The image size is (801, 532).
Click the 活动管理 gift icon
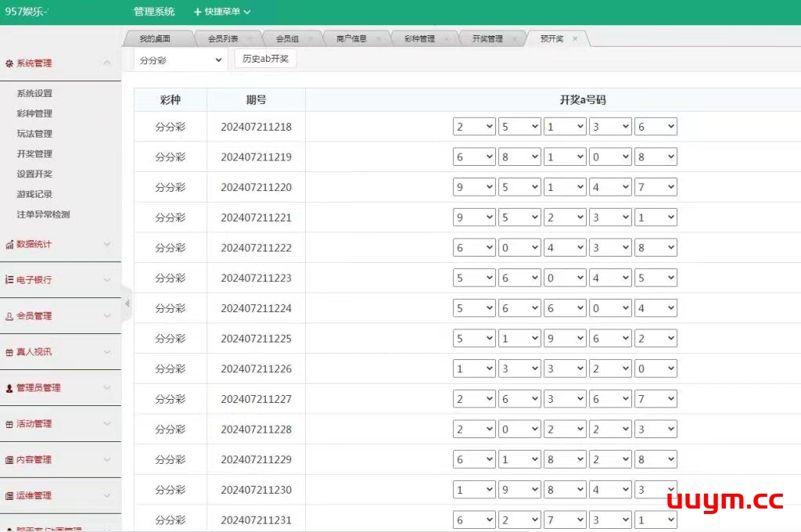click(x=9, y=424)
